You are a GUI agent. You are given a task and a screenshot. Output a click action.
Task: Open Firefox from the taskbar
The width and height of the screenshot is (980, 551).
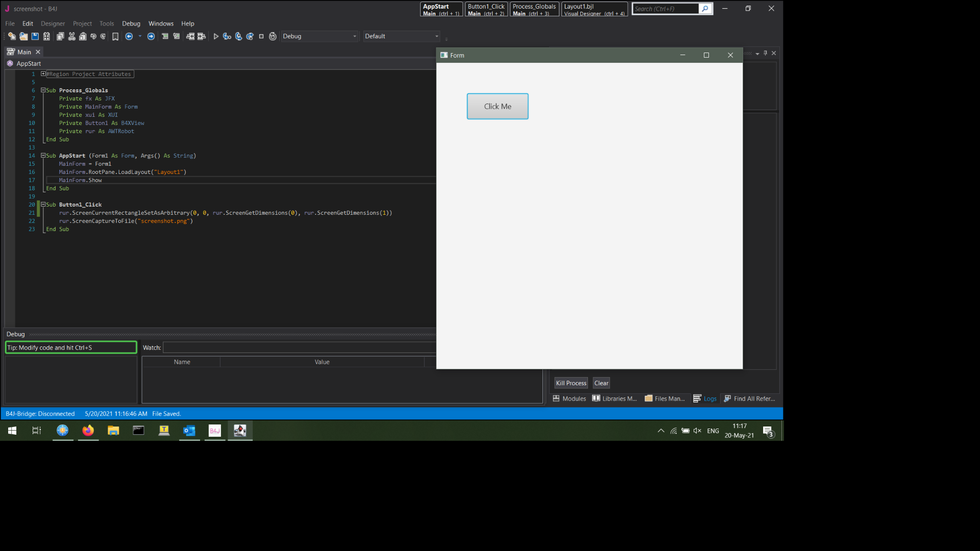click(88, 431)
